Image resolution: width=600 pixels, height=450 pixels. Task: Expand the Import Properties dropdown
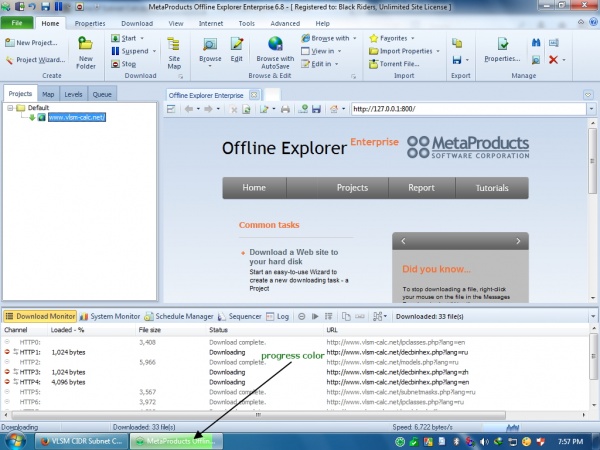point(437,51)
